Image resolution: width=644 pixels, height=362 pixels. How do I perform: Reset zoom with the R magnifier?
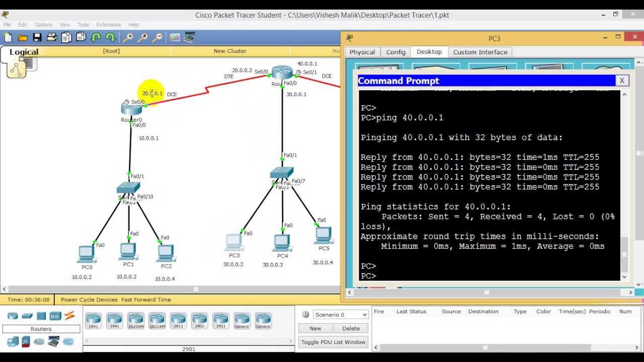(143, 37)
